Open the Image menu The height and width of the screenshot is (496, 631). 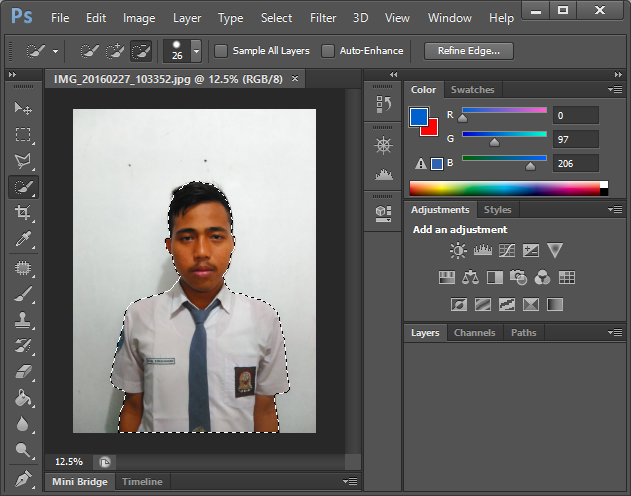click(139, 18)
